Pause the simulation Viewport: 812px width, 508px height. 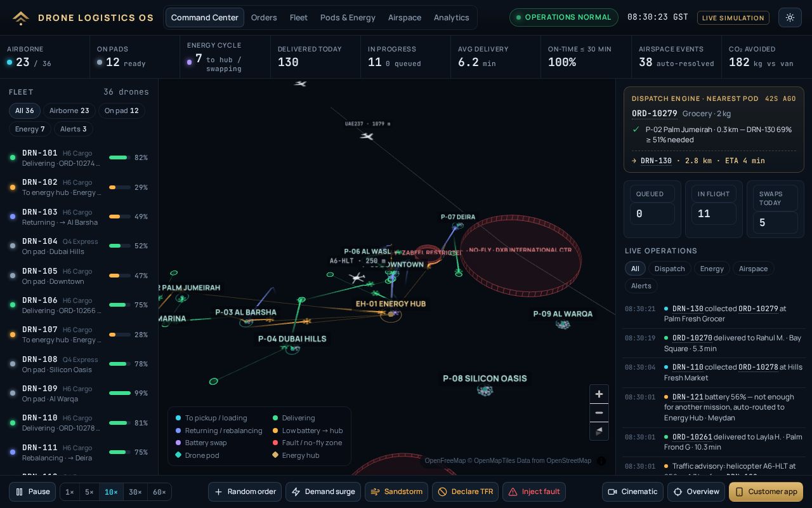click(x=32, y=491)
